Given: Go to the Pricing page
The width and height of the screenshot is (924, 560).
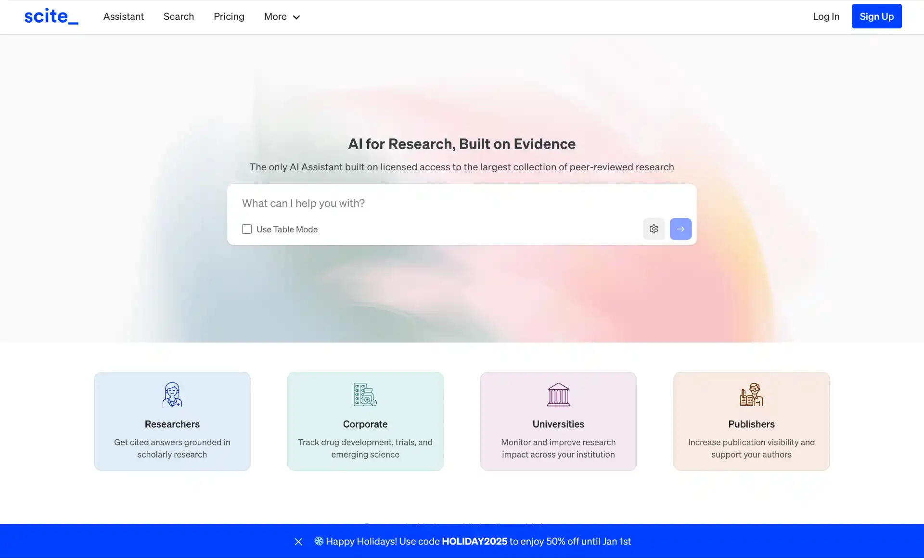Looking at the screenshot, I should (x=229, y=16).
